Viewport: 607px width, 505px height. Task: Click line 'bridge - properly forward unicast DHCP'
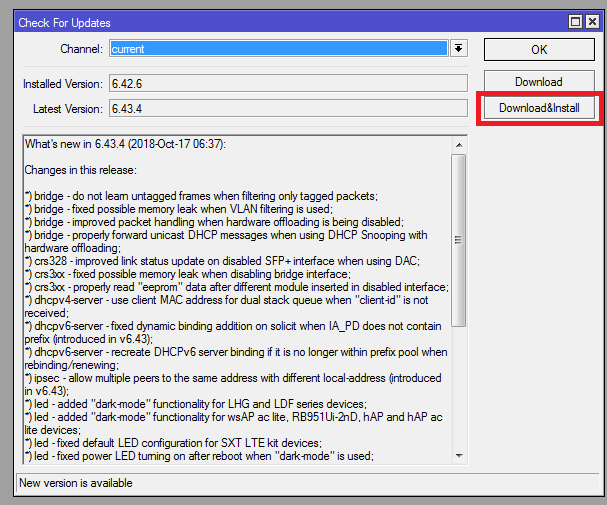[x=226, y=241]
